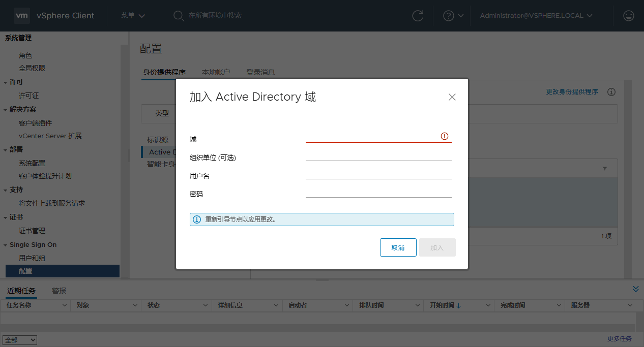Click the info icon in the reboot notice
This screenshot has width=644, height=347.
click(x=197, y=219)
